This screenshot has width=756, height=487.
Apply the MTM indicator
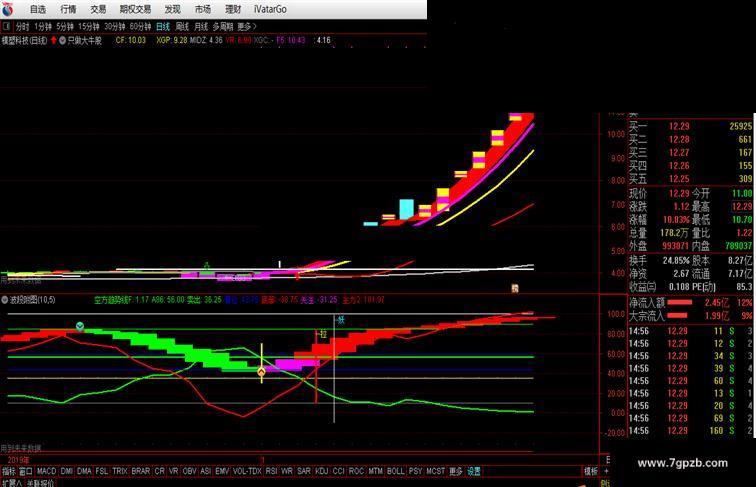pyautogui.click(x=376, y=471)
